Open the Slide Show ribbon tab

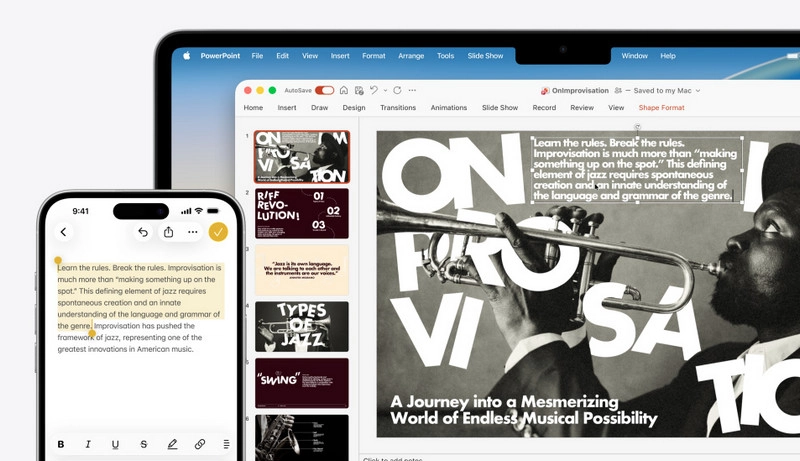click(499, 108)
